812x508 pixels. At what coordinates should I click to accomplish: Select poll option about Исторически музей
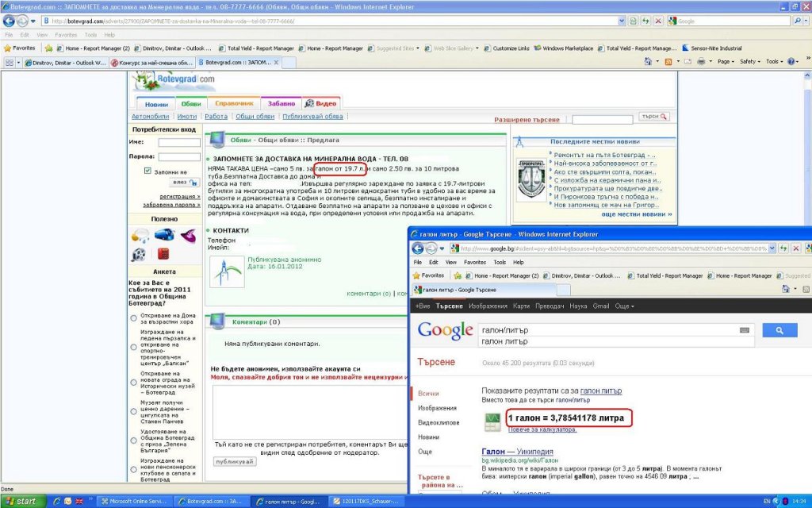tap(133, 382)
